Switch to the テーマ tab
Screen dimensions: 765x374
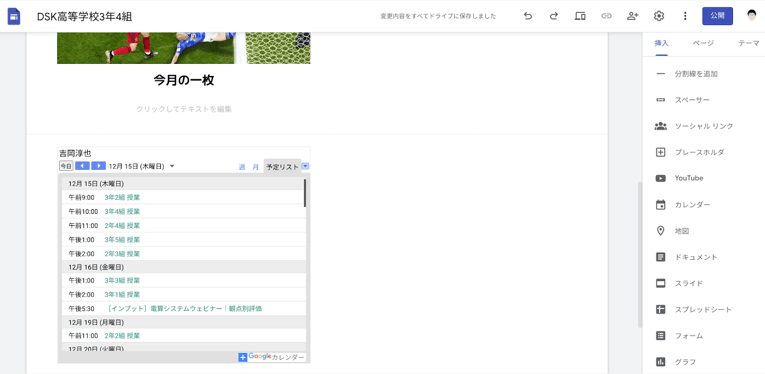point(748,43)
